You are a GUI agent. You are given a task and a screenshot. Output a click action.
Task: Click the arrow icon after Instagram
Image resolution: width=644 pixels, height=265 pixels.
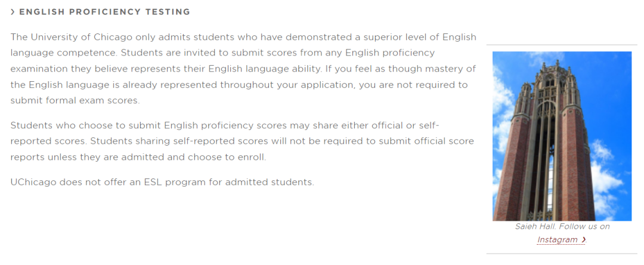[583, 239]
